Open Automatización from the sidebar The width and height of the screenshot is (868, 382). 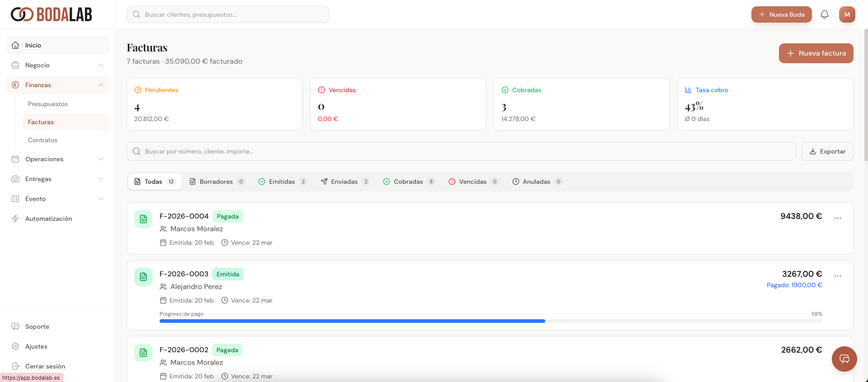pos(48,219)
